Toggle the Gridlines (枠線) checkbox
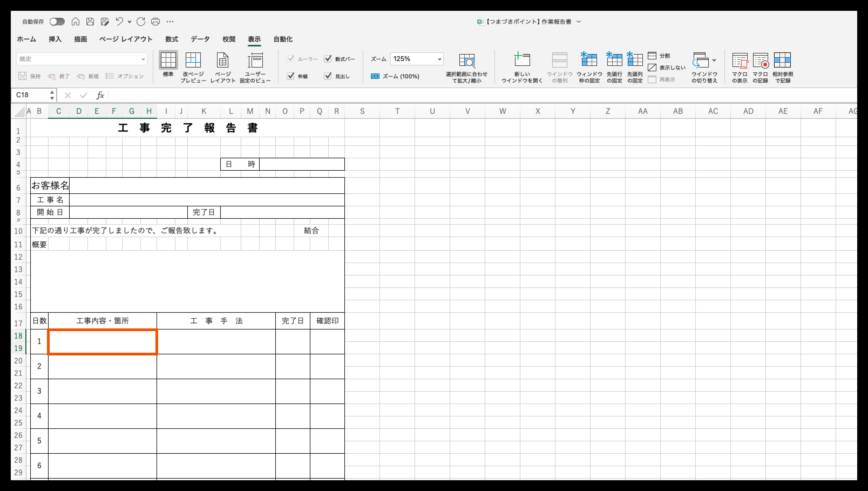 [x=290, y=76]
